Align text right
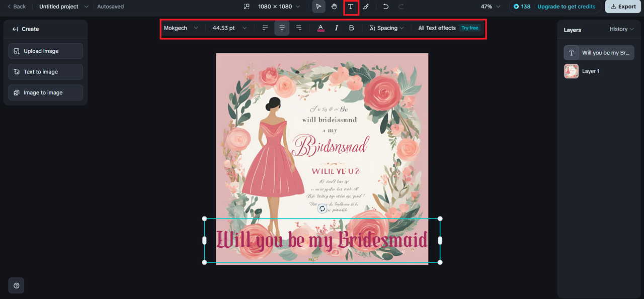 [298, 28]
